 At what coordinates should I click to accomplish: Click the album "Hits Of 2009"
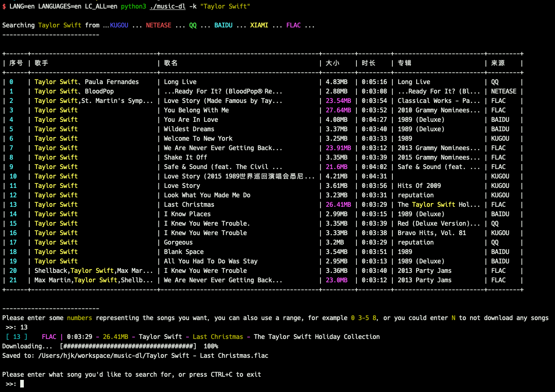[x=419, y=186]
